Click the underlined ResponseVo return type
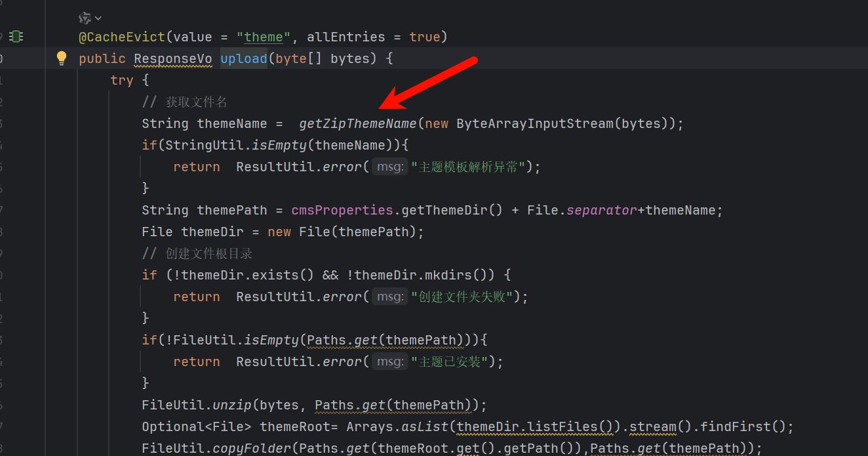 pyautogui.click(x=173, y=58)
